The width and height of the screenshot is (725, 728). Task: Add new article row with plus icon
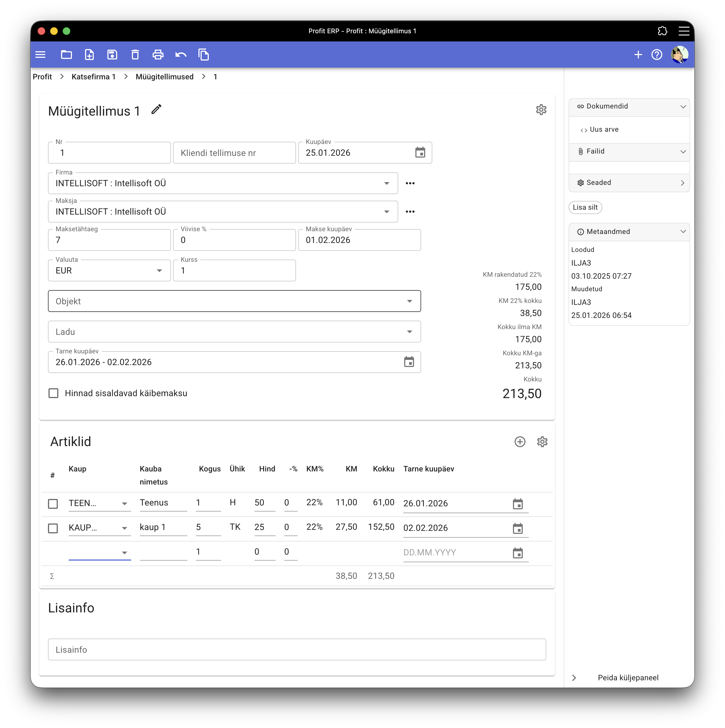click(520, 442)
